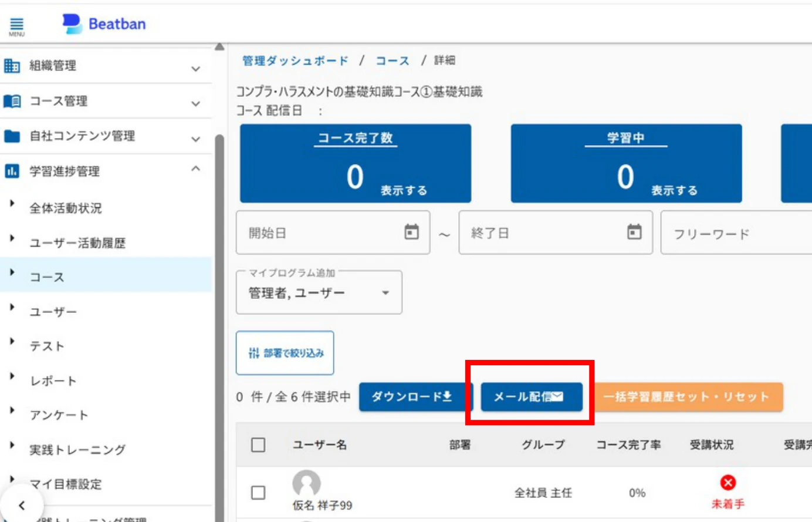Click the red 未着手 status icon
This screenshot has width=812, height=522.
pos(728,483)
